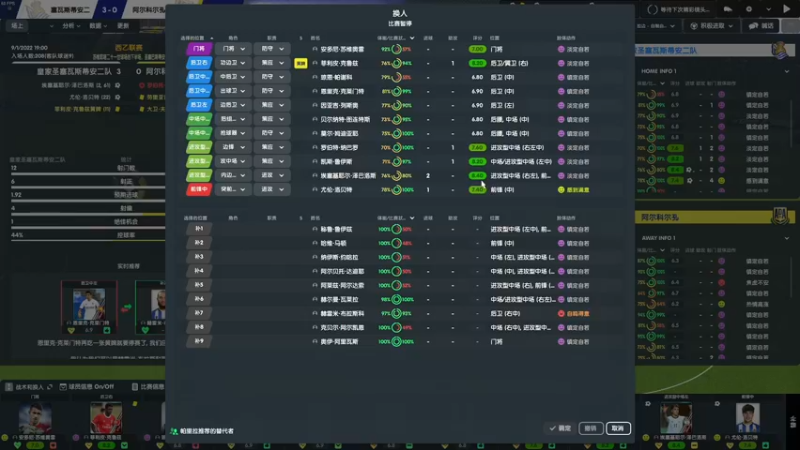The height and width of the screenshot is (450, 800).
Task: Open the 分析 menu in background toolbar
Action: [x=70, y=26]
